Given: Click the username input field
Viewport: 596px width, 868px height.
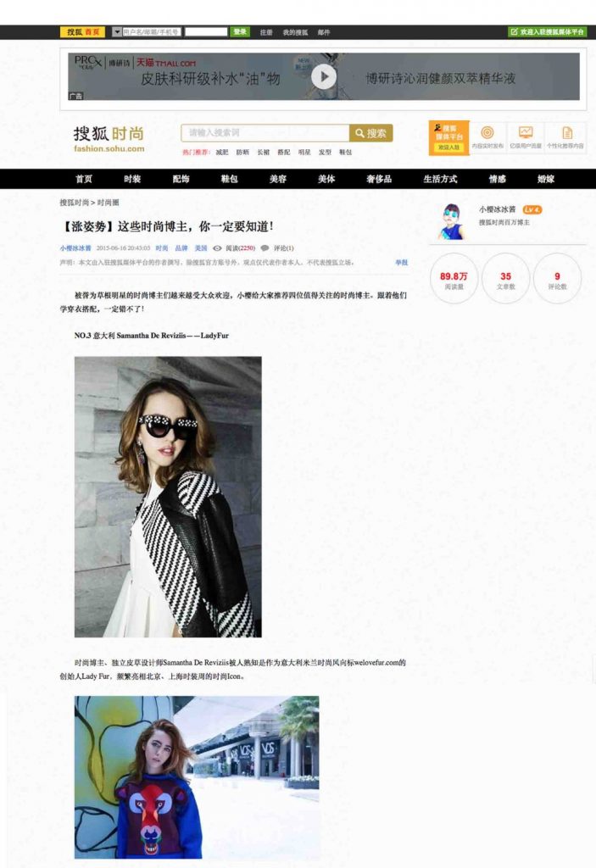Looking at the screenshot, I should (151, 32).
